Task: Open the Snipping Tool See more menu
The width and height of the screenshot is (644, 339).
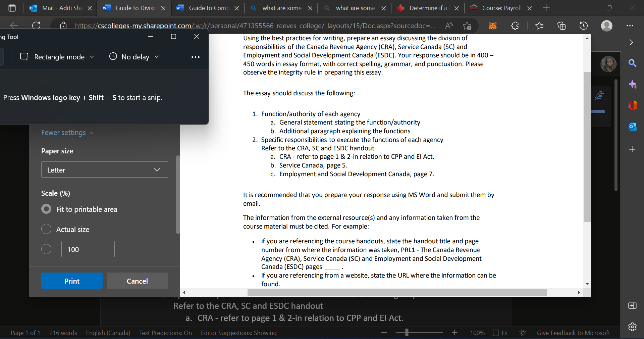Action: tap(196, 57)
